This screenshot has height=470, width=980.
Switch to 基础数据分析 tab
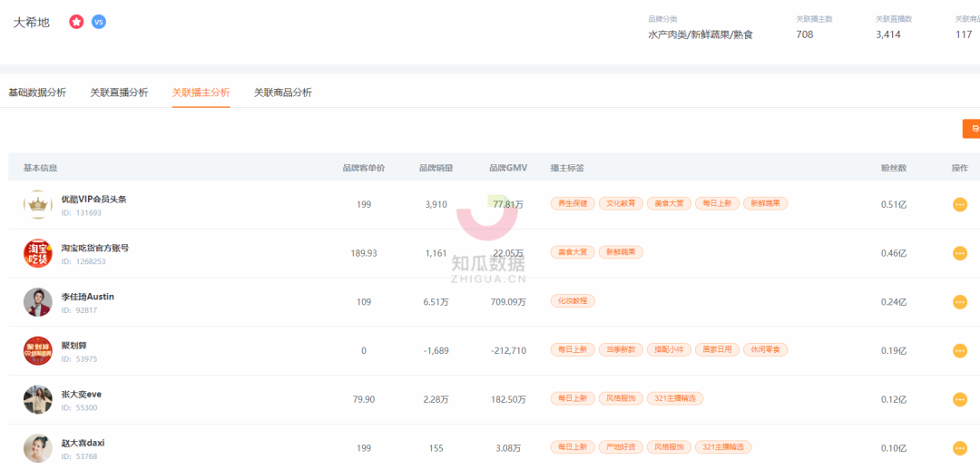37,93
